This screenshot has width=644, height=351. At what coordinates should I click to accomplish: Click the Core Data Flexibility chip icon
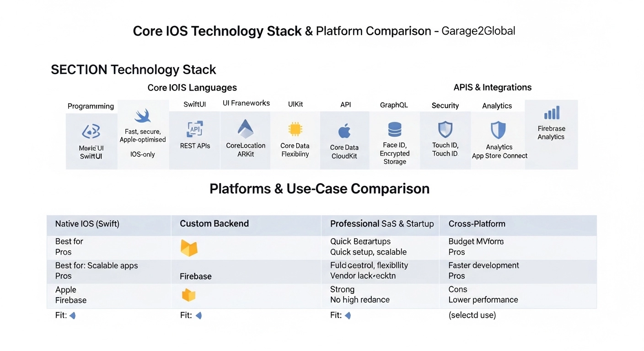tap(295, 128)
